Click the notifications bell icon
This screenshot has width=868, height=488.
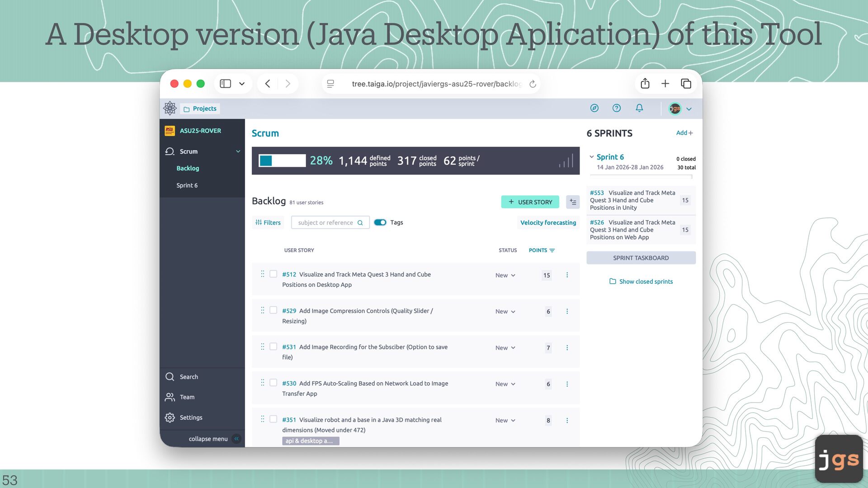[639, 108]
